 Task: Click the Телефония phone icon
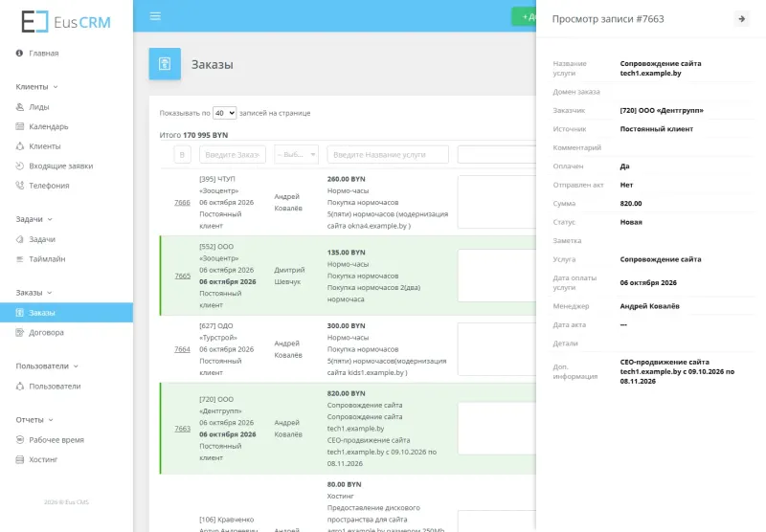(x=19, y=186)
